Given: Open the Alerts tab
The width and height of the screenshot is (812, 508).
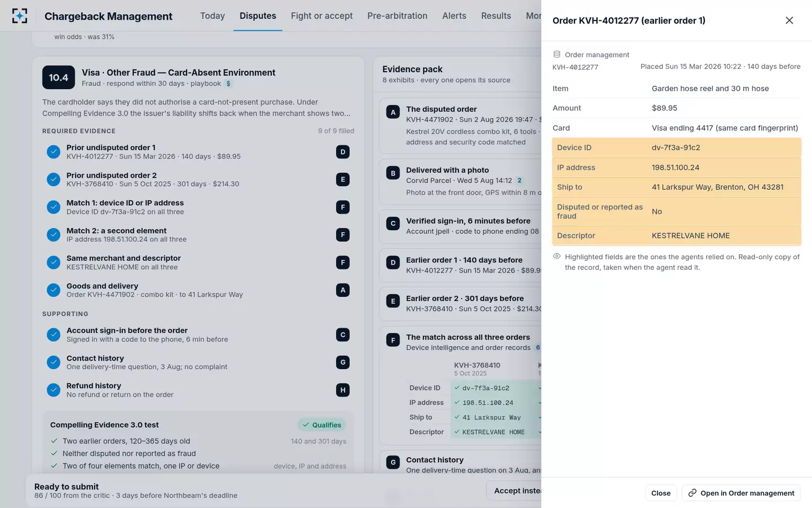Looking at the screenshot, I should [x=454, y=16].
